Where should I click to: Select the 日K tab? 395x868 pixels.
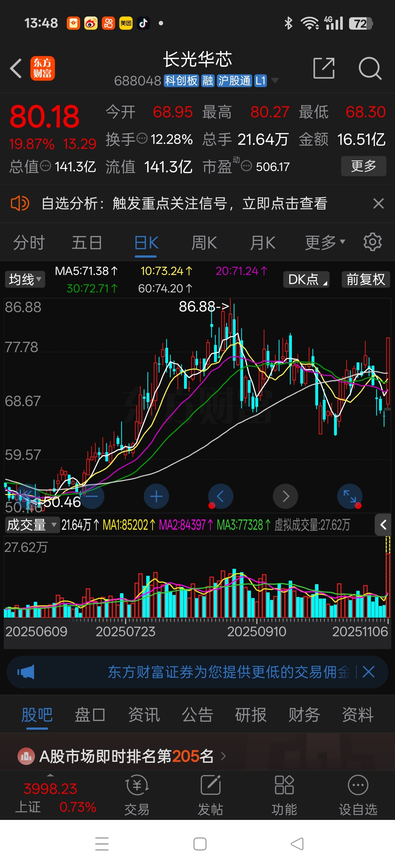[146, 242]
